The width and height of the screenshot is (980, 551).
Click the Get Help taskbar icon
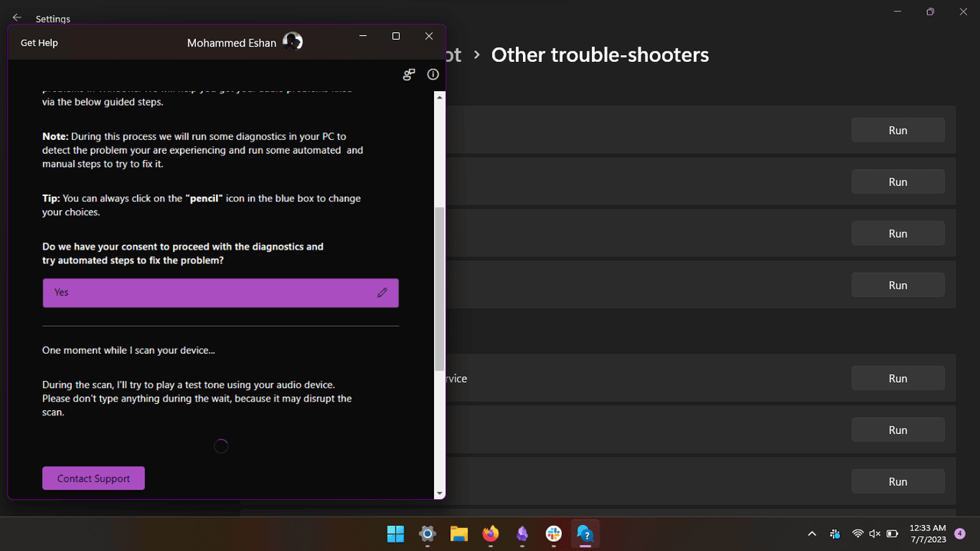coord(585,533)
